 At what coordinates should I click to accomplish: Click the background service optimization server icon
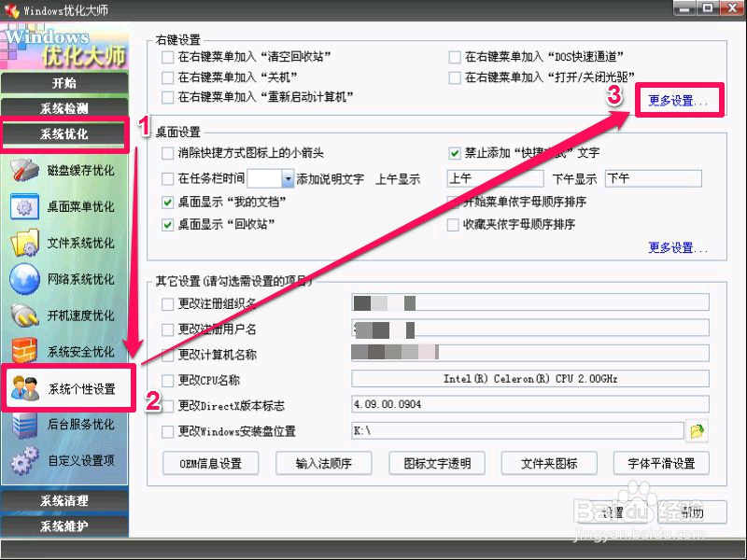click(x=24, y=425)
